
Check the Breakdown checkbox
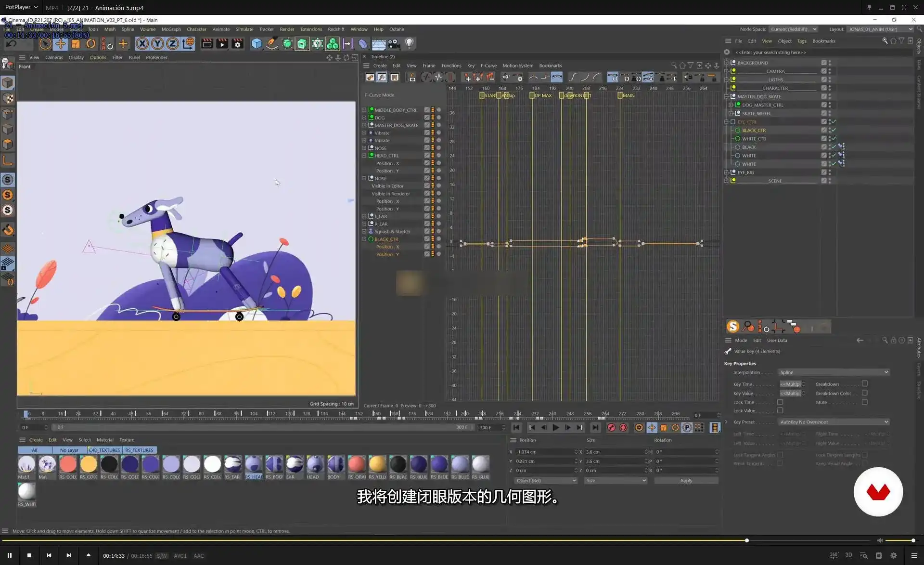coord(865,384)
